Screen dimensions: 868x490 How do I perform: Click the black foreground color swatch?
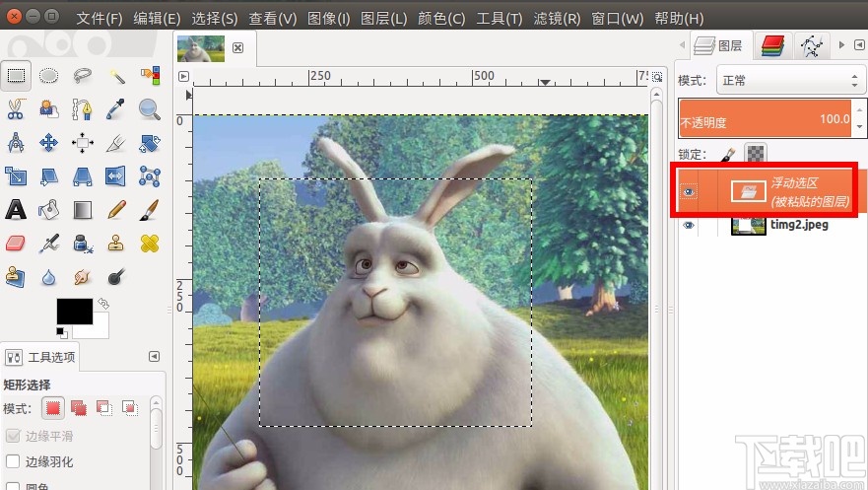tap(75, 312)
